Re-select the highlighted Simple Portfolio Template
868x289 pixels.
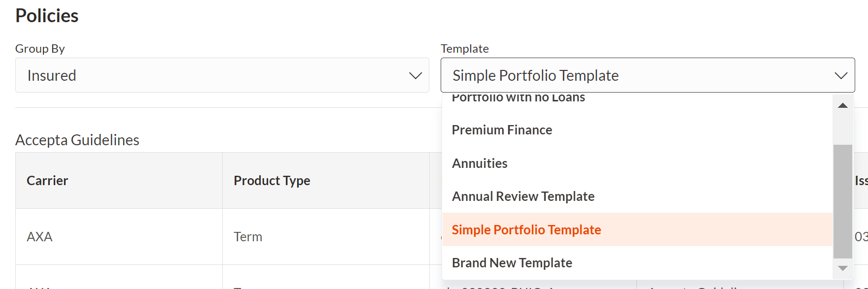pos(526,229)
